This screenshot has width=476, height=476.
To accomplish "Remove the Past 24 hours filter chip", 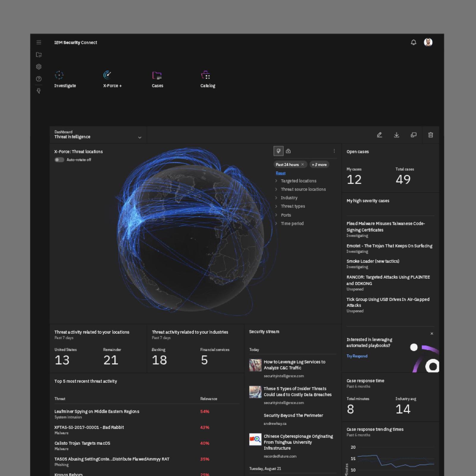I will [303, 165].
